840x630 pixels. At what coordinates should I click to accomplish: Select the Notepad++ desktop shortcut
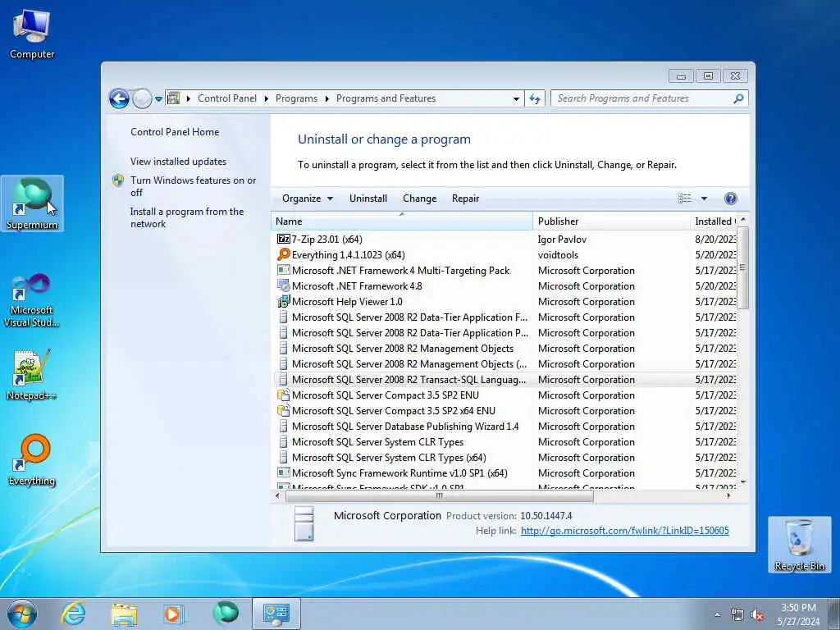click(x=32, y=375)
